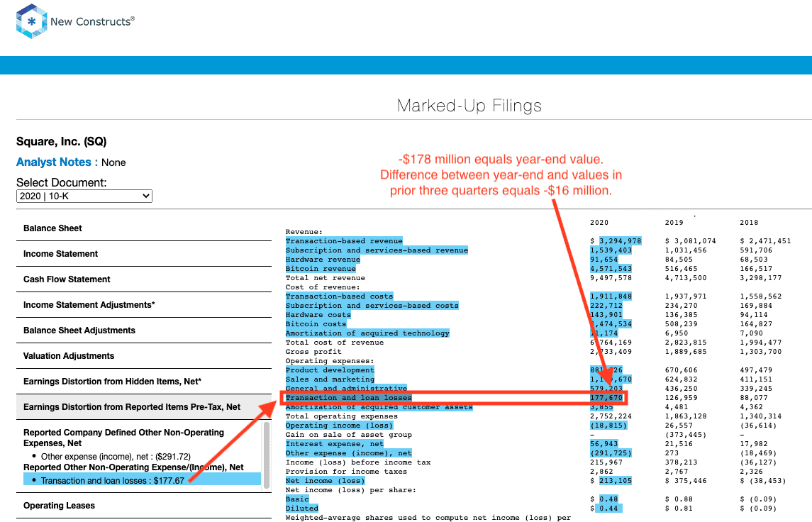Click Other expense (income), net filing label

click(348, 453)
